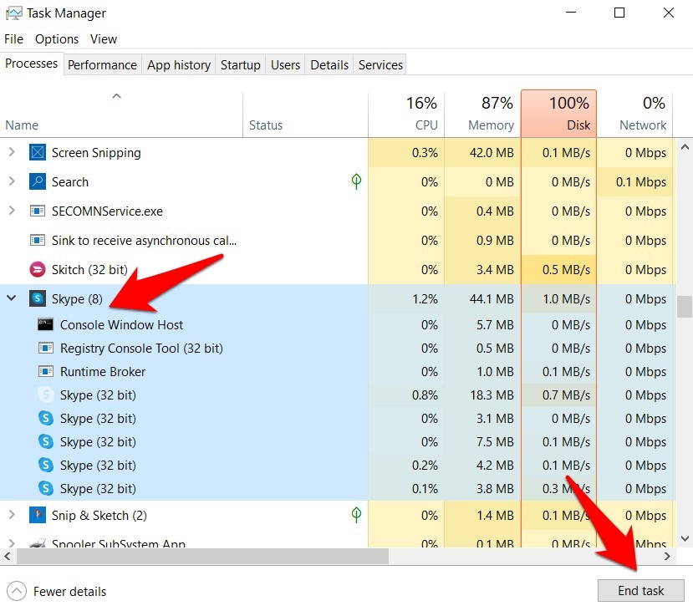Select the Registry Console Tool (32 bit) text
This screenshot has height=616, width=693.
[141, 349]
